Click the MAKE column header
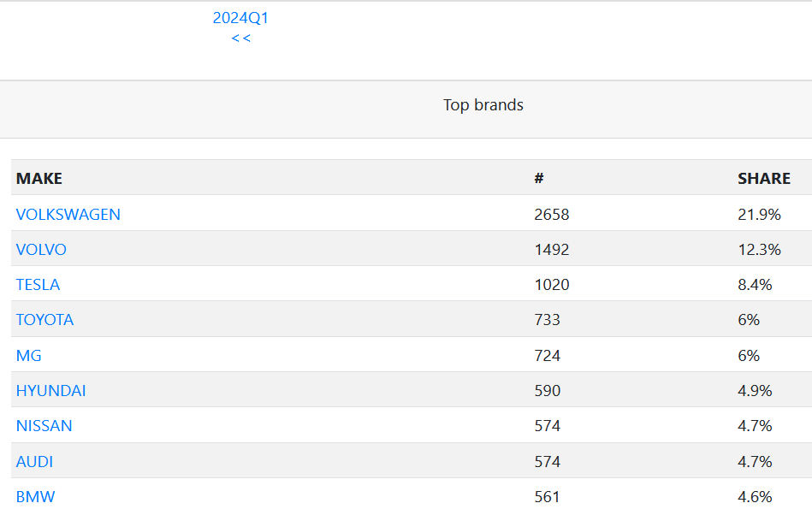The height and width of the screenshot is (509, 812). (x=39, y=179)
